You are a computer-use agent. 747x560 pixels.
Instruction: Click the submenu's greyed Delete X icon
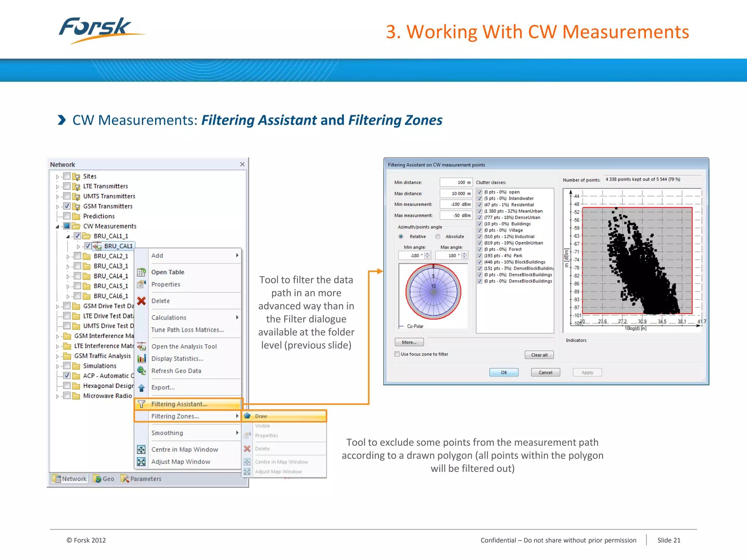tap(247, 449)
